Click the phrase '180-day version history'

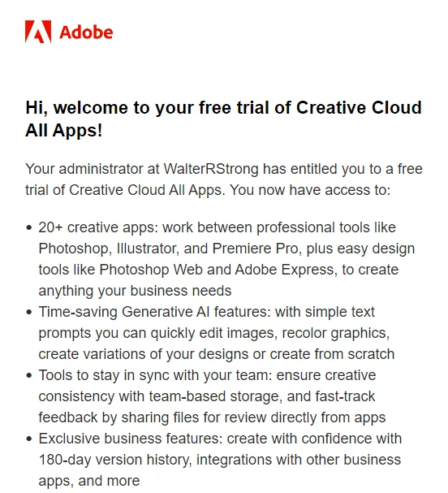(x=114, y=460)
